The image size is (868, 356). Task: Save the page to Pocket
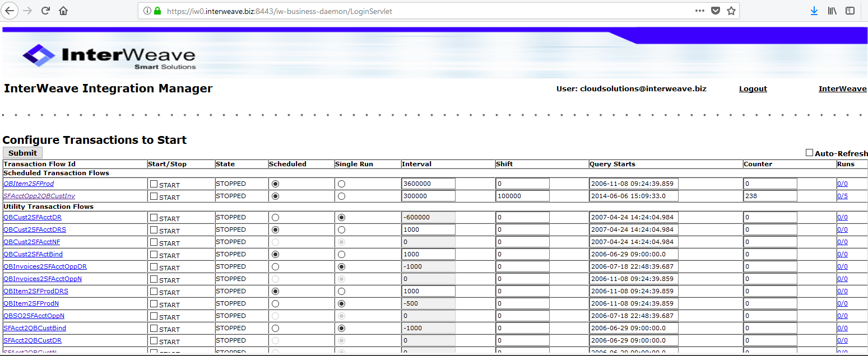point(715,11)
